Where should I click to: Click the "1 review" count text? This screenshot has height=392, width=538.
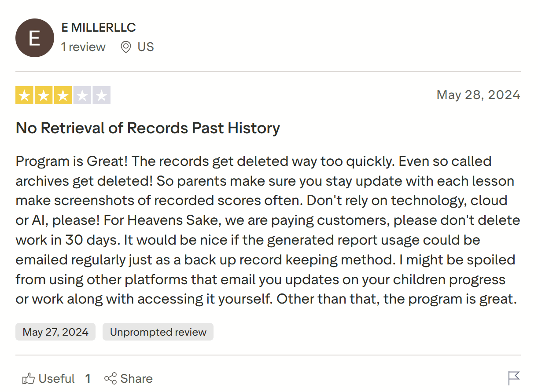84,47
